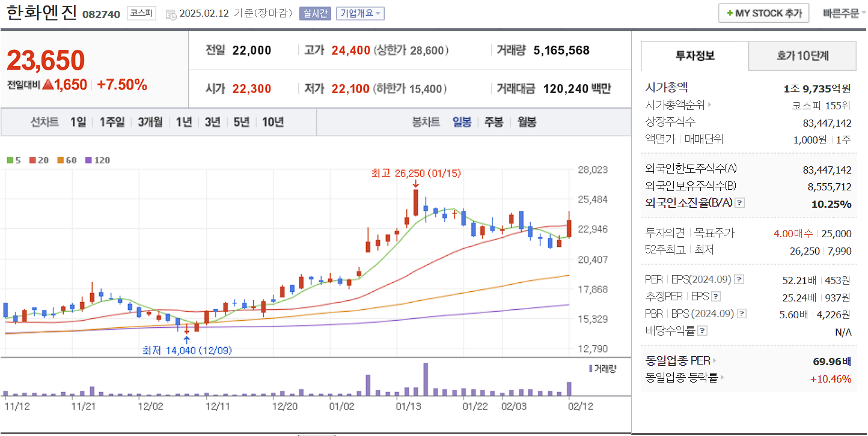
Task: Open the 빠른주문 panel
Action: (840, 12)
